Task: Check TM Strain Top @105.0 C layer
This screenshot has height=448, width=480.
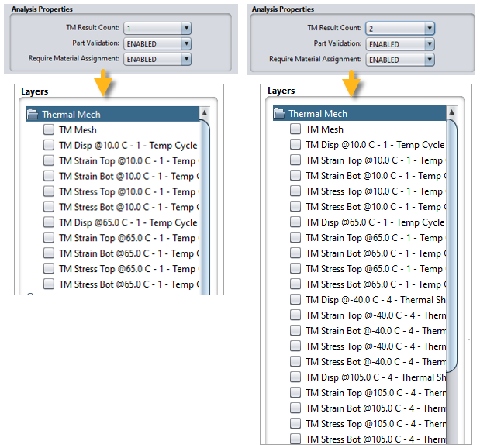Action: [x=295, y=392]
